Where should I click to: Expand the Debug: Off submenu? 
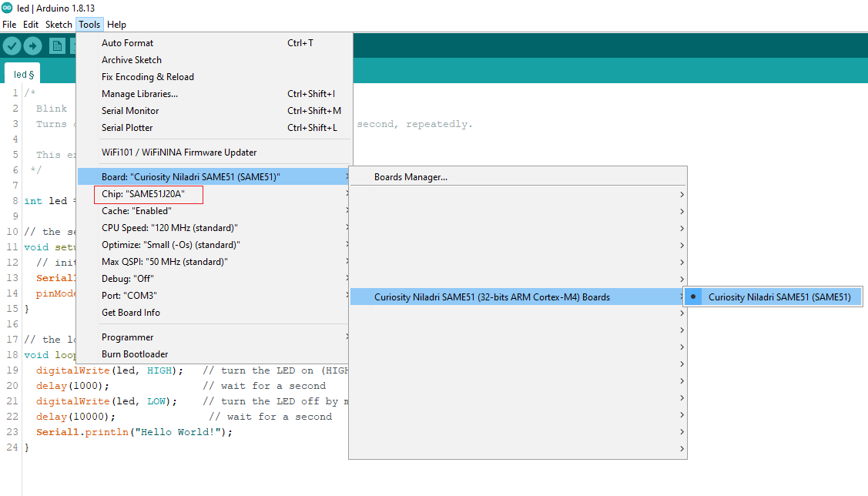(x=213, y=279)
